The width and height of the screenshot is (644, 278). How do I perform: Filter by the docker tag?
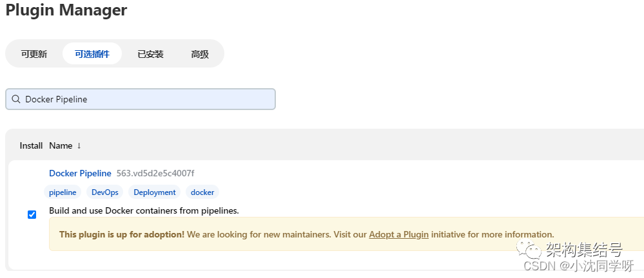202,192
